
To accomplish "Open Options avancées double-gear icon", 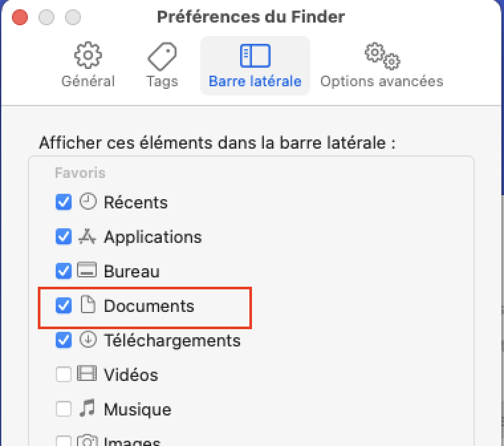I will pos(382,55).
